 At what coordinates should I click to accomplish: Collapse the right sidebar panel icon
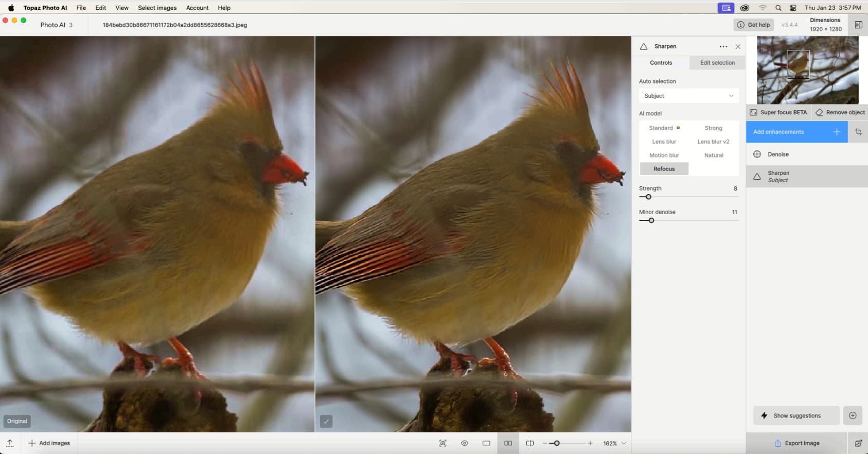point(858,25)
